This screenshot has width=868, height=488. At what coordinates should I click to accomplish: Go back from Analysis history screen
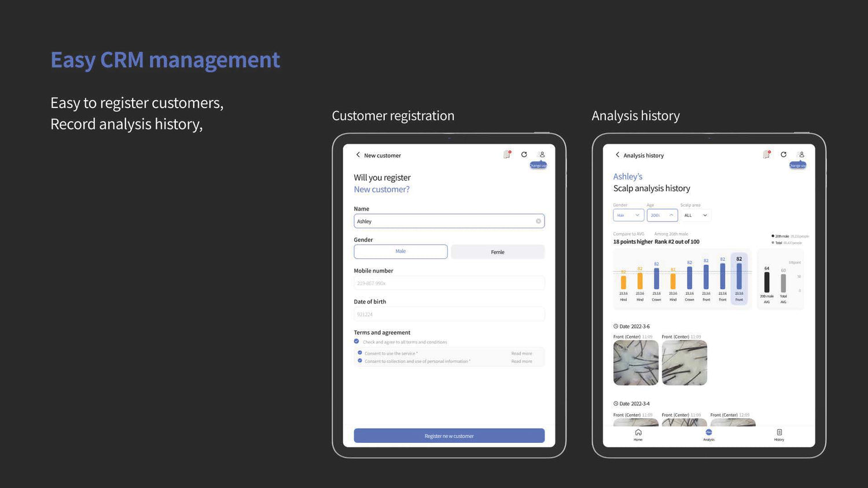pyautogui.click(x=617, y=155)
